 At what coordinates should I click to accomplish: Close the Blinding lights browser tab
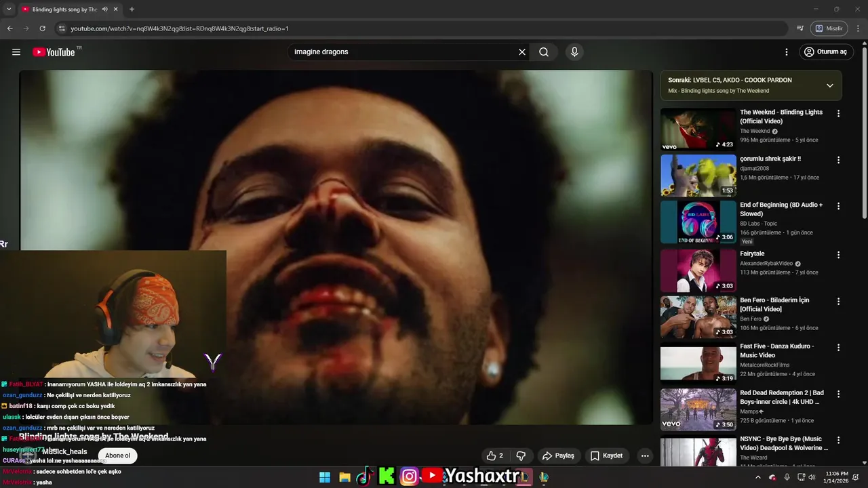[116, 9]
